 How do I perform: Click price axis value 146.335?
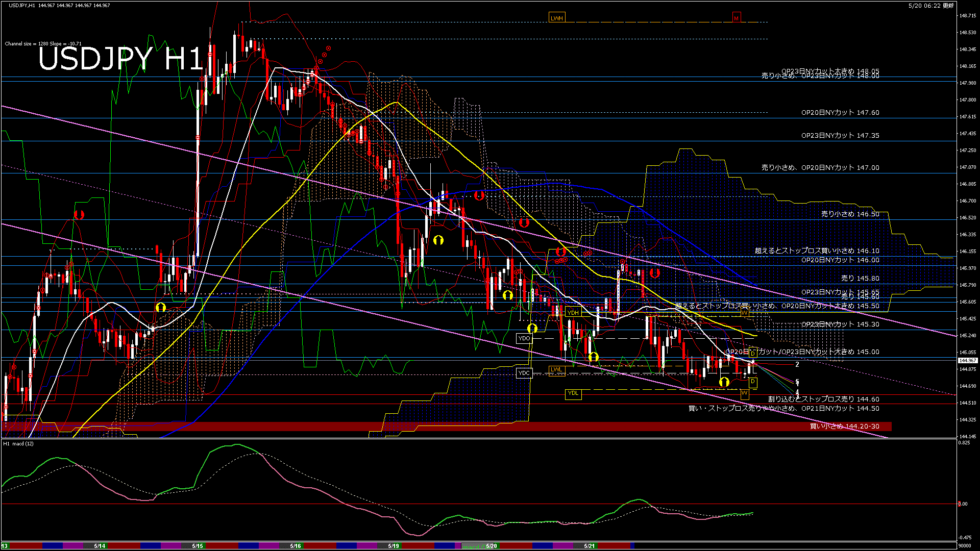(968, 235)
